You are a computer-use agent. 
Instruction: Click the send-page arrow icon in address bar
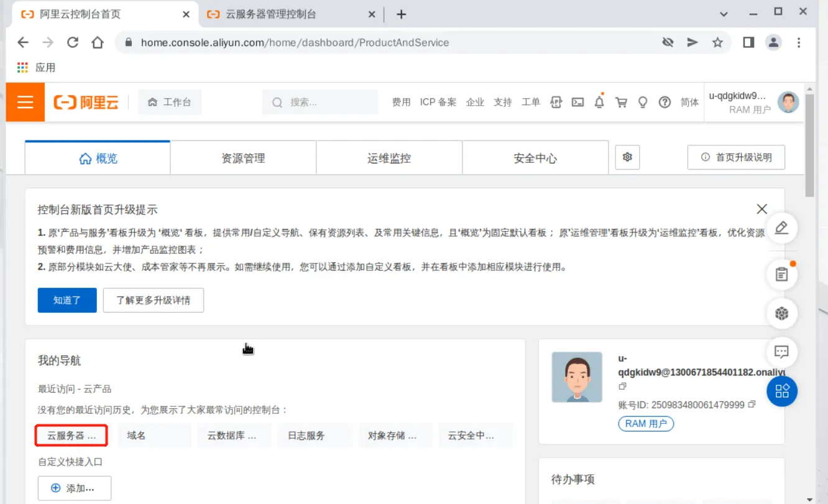coord(692,42)
